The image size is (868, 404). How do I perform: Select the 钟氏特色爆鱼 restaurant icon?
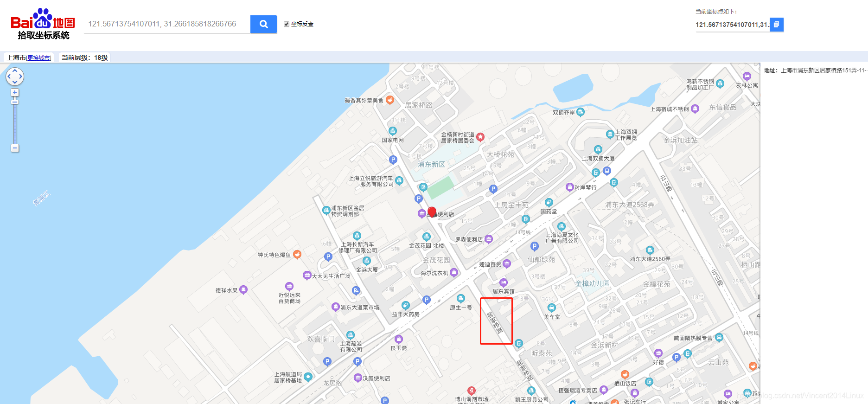point(297,254)
